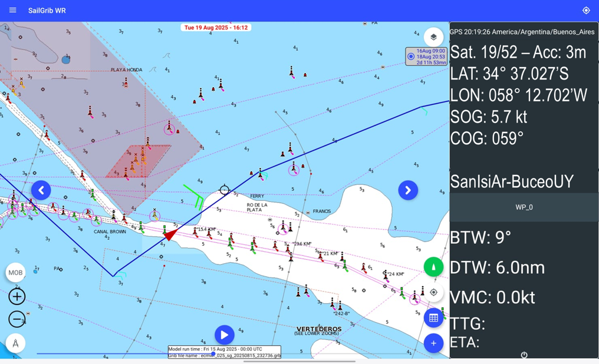Activate the MOB man-overboard button
Screen dimensions: 599x364
[x=16, y=272]
